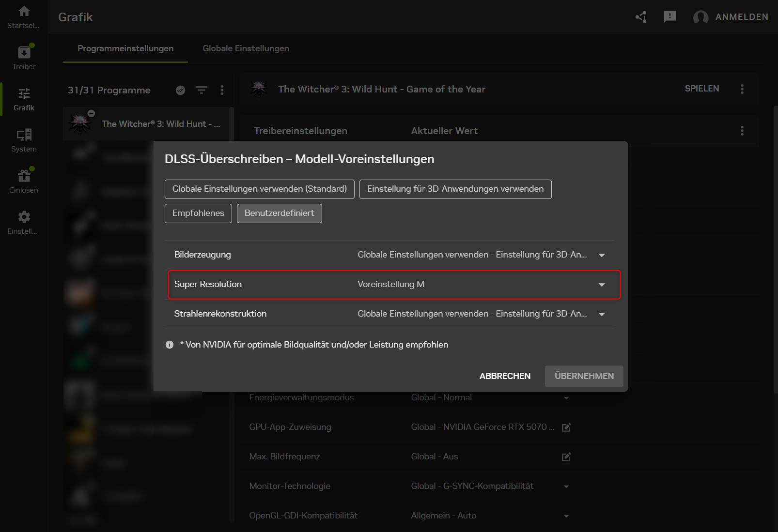Image resolution: width=778 pixels, height=532 pixels.
Task: Select Globale Einstellungen verwenden (Standard) option
Action: 260,189
